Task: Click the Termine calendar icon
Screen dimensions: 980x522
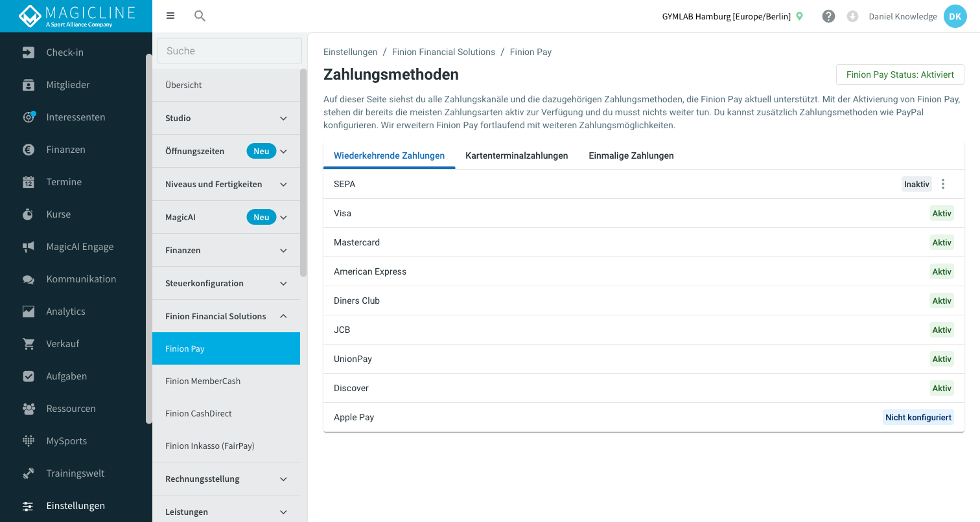Action: coord(29,182)
